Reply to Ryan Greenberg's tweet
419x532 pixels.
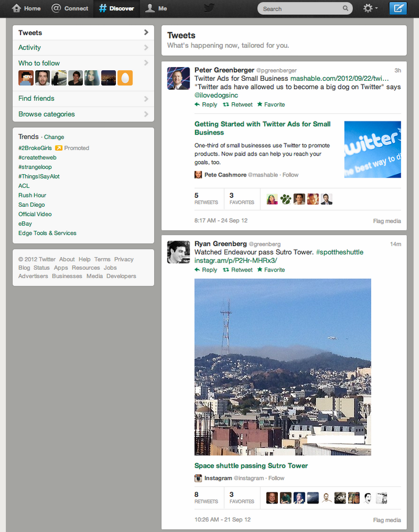(x=206, y=270)
